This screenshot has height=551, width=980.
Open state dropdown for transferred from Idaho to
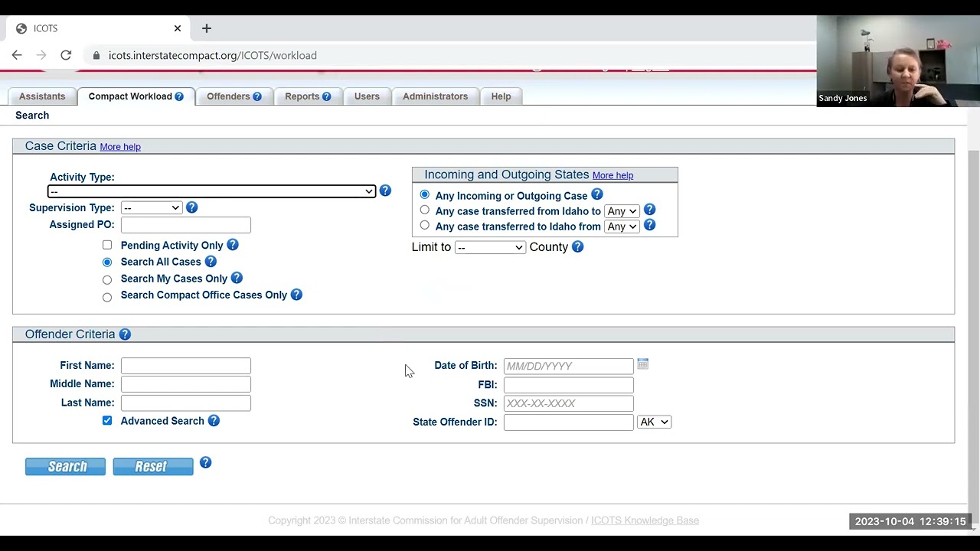[622, 211]
